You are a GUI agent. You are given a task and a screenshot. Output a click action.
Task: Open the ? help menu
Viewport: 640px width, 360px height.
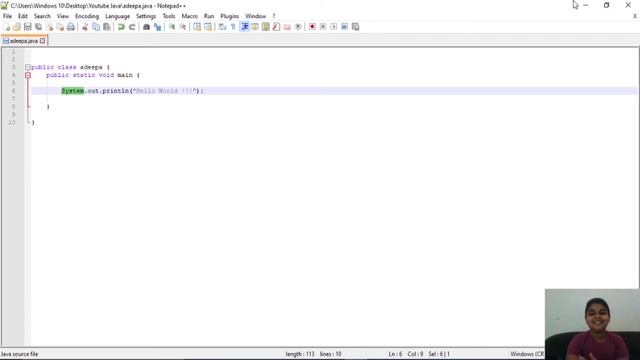274,16
